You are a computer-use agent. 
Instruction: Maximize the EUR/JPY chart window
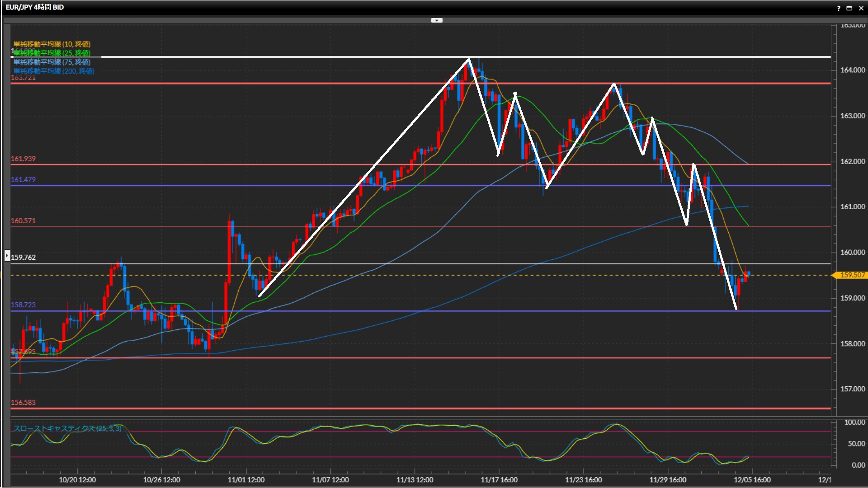pyautogui.click(x=849, y=8)
